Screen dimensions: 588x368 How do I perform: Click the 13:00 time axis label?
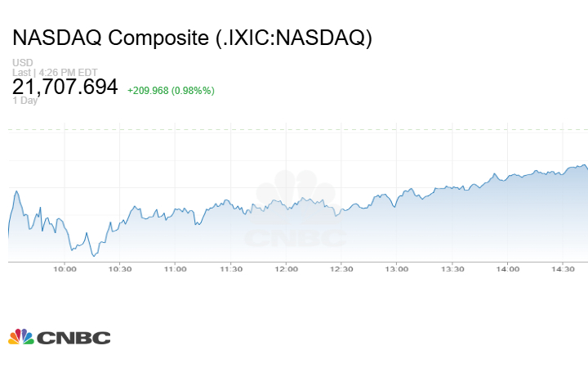click(397, 269)
